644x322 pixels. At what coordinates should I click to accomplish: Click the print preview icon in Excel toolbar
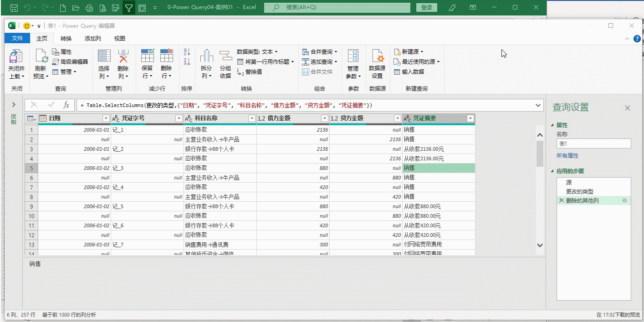tap(103, 8)
